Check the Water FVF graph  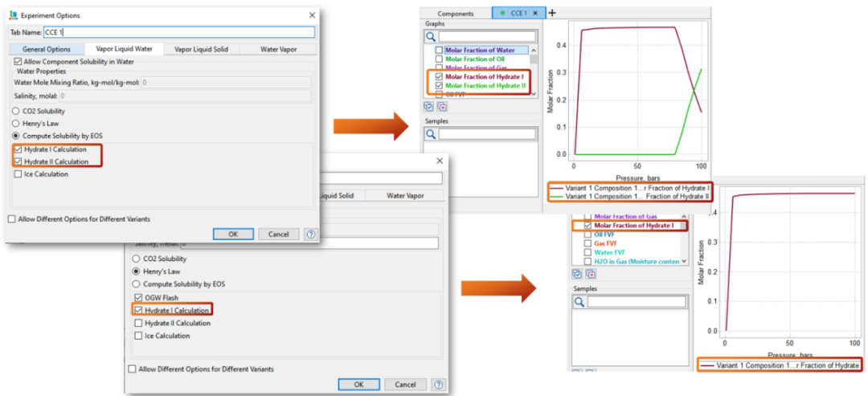tap(588, 252)
